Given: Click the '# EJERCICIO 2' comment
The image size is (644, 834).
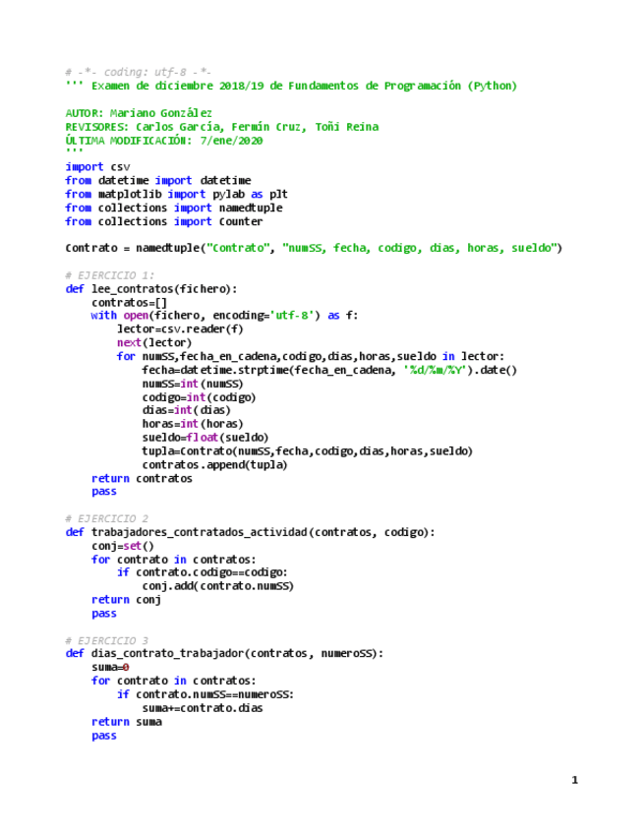Looking at the screenshot, I should [106, 518].
